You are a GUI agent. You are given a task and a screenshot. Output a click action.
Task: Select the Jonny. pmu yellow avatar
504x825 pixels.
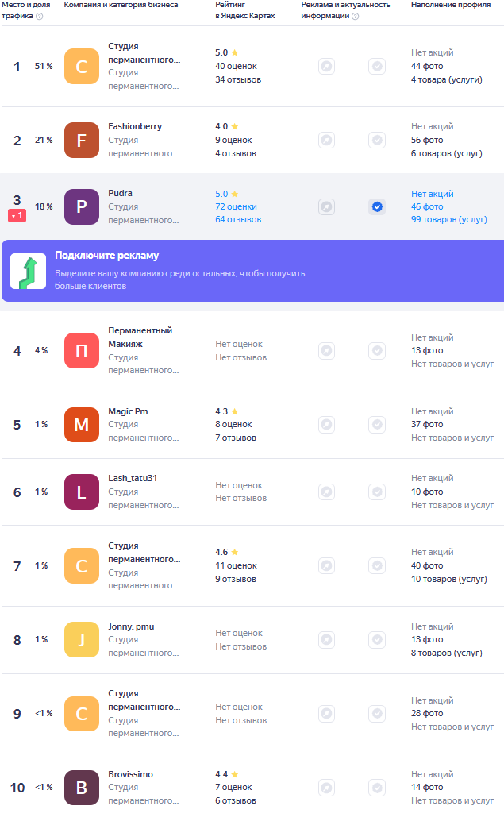tap(82, 640)
